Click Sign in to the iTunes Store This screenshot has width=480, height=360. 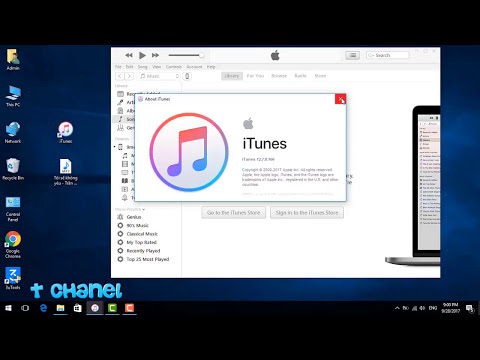[x=307, y=213]
